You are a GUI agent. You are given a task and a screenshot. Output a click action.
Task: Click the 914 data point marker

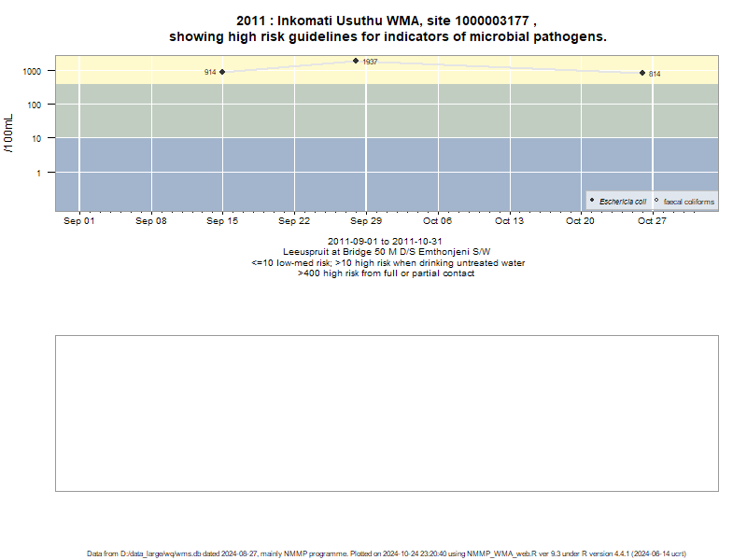pyautogui.click(x=222, y=72)
